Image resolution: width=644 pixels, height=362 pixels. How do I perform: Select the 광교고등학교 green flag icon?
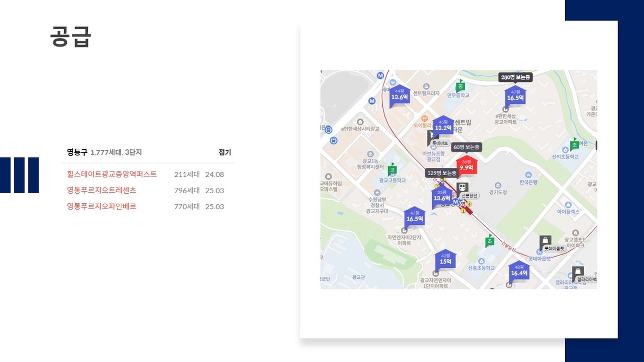pyautogui.click(x=392, y=169)
